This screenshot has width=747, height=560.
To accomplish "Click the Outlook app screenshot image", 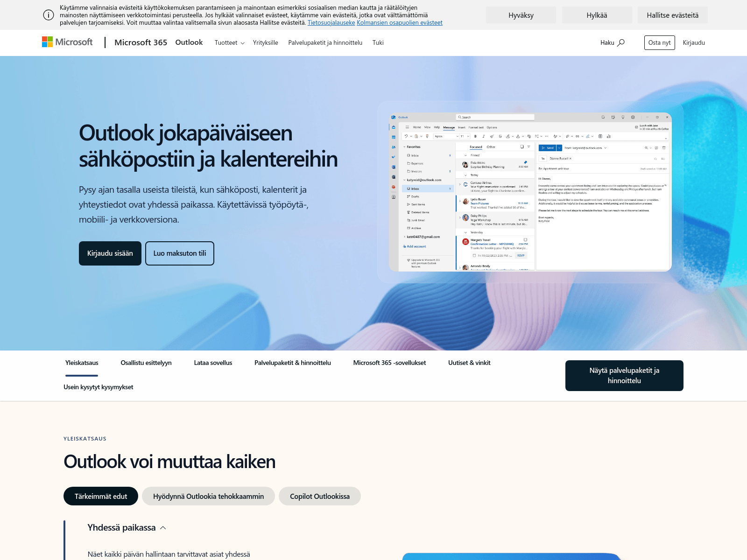I will (530, 192).
